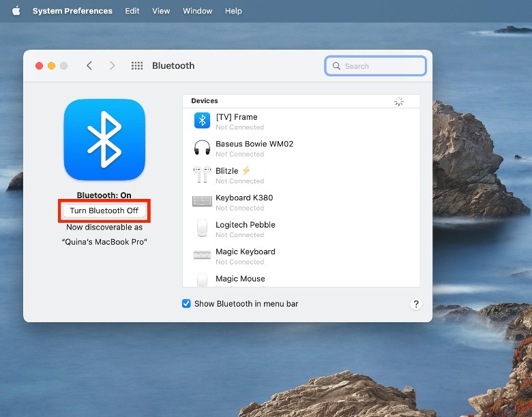This screenshot has width=532, height=417.
Task: Select Logitech Pebble device name
Action: [x=246, y=225]
